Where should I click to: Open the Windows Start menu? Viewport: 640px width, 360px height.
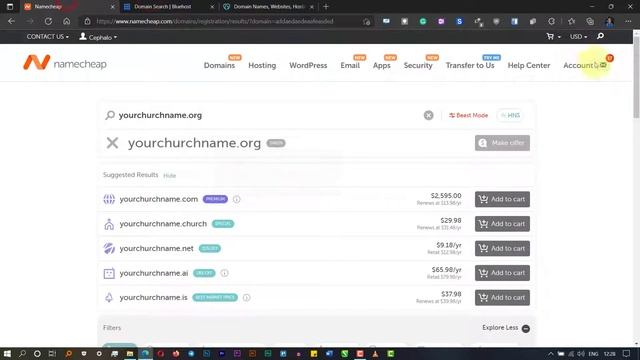[7, 354]
